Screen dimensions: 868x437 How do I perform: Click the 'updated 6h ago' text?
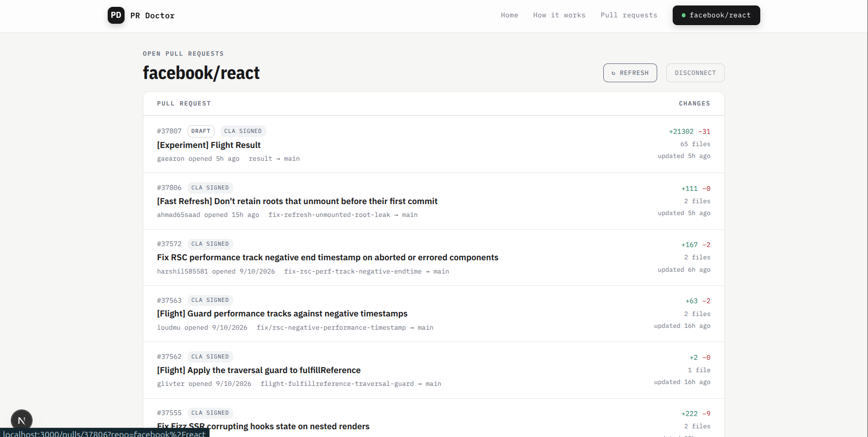684,269
